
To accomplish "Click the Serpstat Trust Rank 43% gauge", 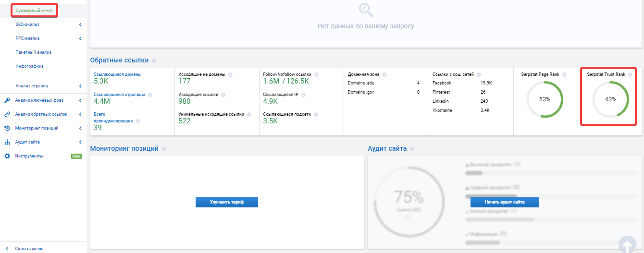I will pos(610,99).
